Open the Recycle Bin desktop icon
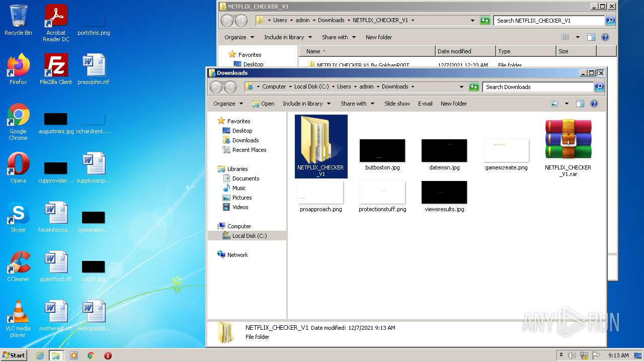 (x=18, y=20)
